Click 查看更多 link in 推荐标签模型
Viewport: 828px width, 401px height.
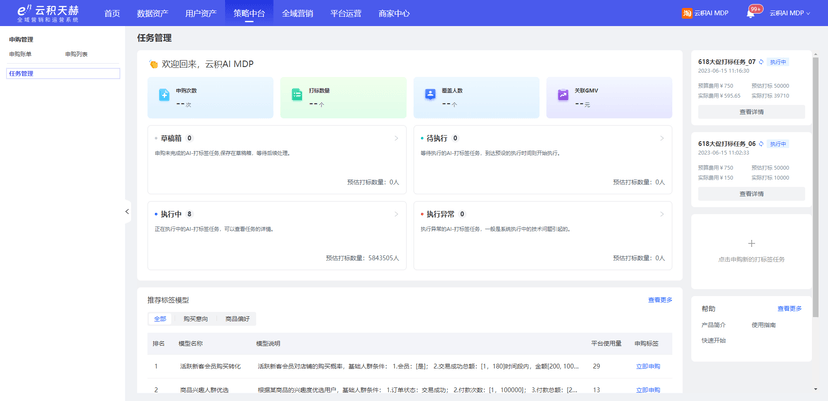pos(659,300)
